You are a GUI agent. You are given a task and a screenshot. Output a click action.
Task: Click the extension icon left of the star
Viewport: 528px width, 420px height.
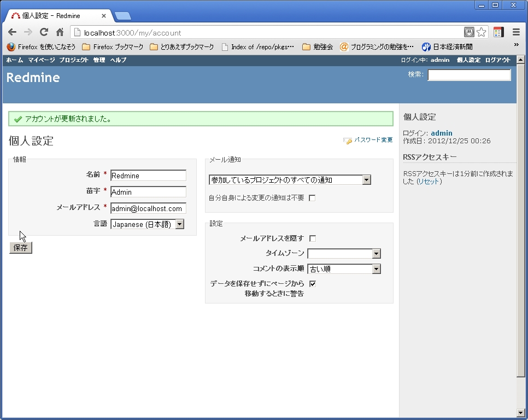(469, 32)
